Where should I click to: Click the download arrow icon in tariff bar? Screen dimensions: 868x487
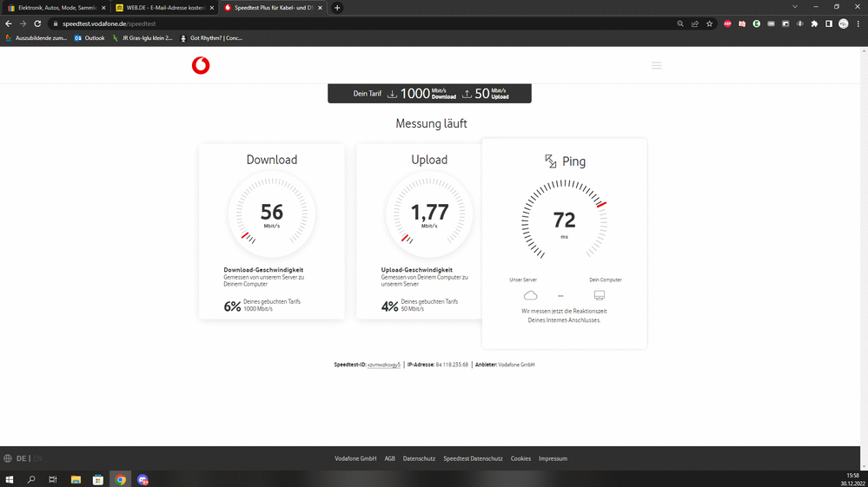pos(392,94)
